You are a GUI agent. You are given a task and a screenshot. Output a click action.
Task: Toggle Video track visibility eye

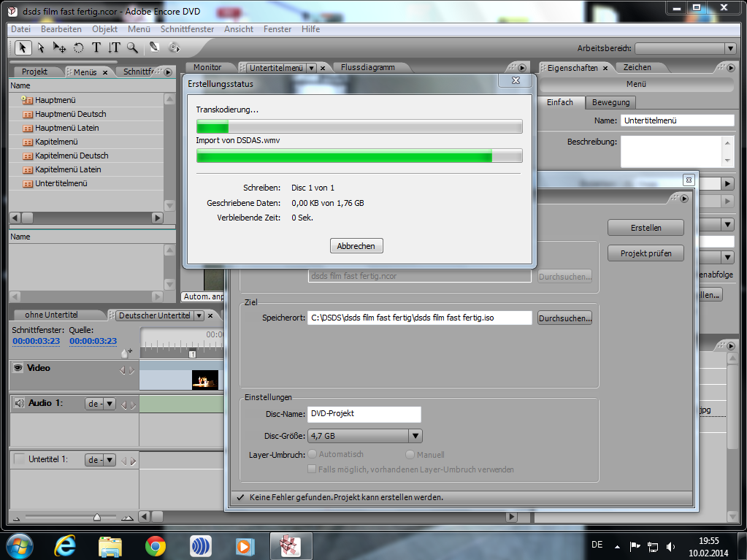18,368
